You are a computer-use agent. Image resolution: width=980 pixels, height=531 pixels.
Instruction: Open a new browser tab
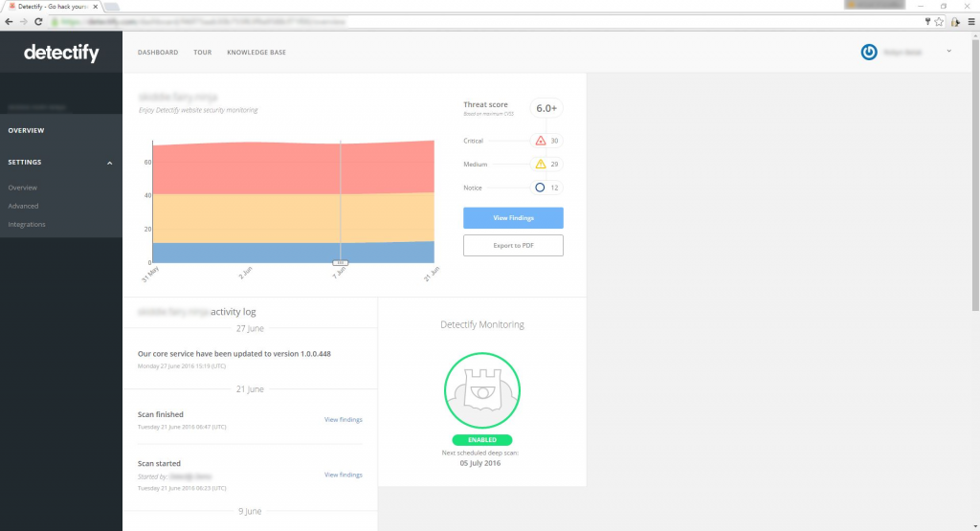111,7
